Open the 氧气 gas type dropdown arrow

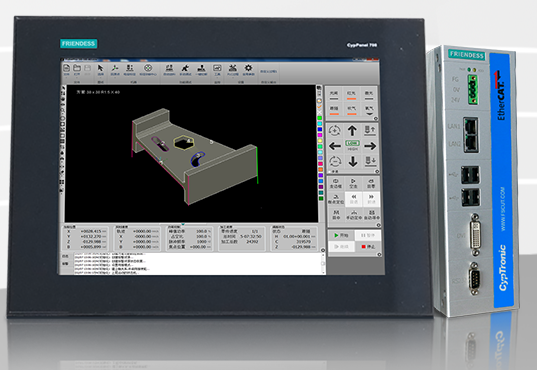[x=370, y=113]
